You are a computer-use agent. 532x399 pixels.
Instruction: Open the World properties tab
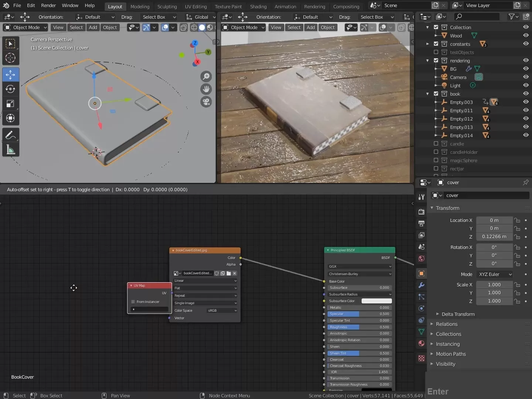(421, 259)
